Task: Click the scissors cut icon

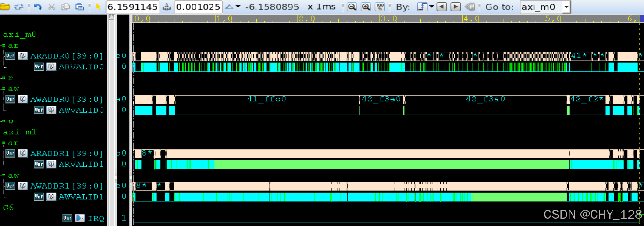Action: [x=51, y=7]
